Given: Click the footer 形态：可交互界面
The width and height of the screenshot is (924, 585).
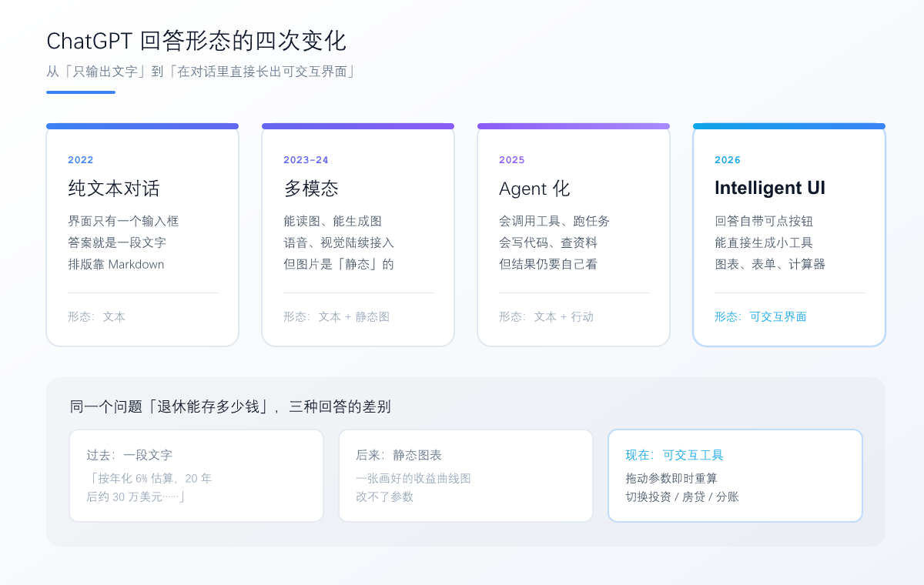Looking at the screenshot, I should point(761,316).
